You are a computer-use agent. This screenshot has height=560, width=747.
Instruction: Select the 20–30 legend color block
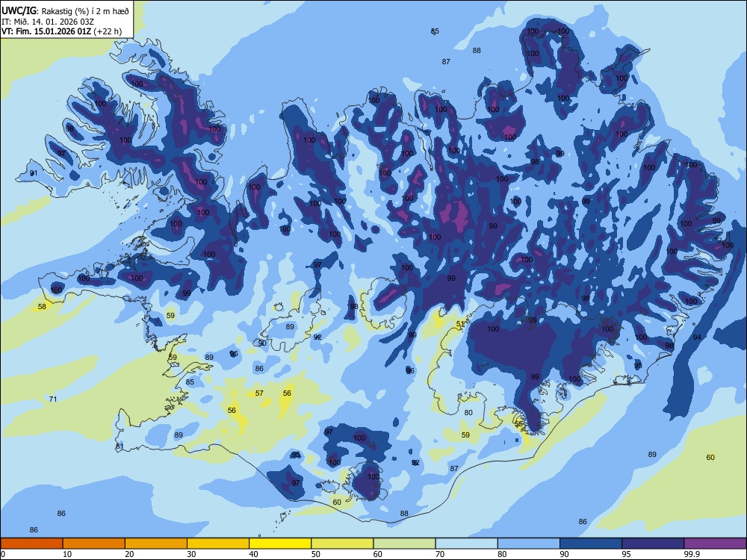point(156,544)
